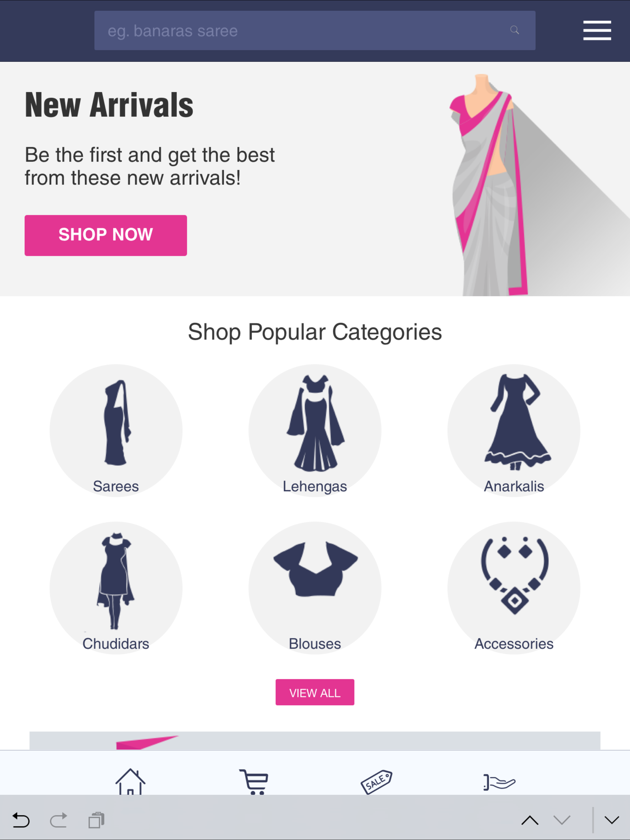630x840 pixels.
Task: Click the SHOP NOW button
Action: tap(106, 236)
